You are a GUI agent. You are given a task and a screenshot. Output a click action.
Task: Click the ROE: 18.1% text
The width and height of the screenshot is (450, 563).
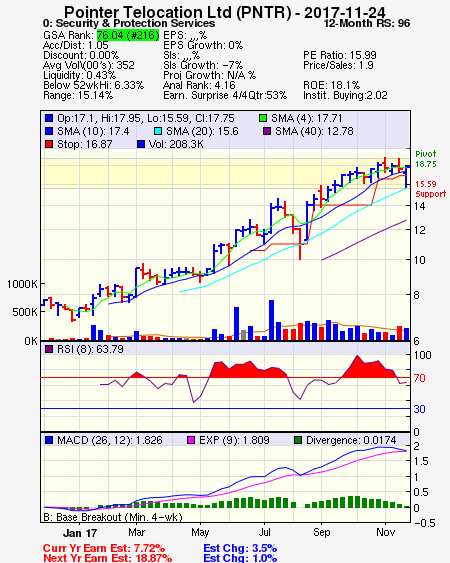331,85
